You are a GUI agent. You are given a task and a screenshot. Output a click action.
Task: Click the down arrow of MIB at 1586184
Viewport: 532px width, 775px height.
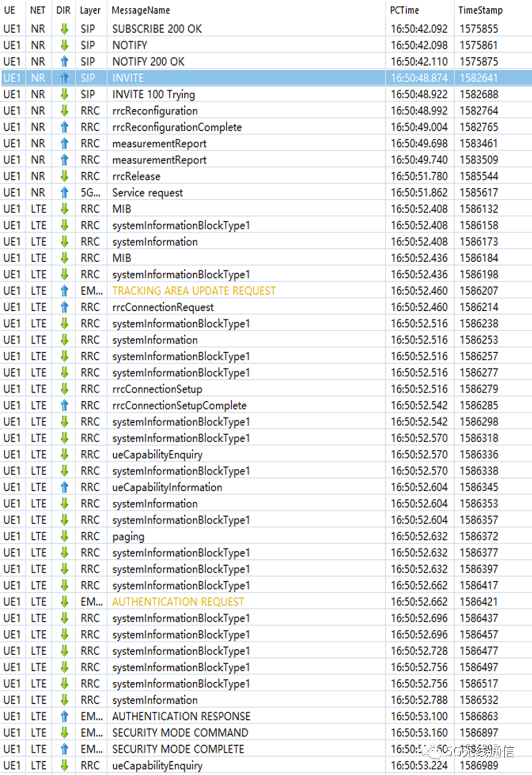click(x=65, y=258)
